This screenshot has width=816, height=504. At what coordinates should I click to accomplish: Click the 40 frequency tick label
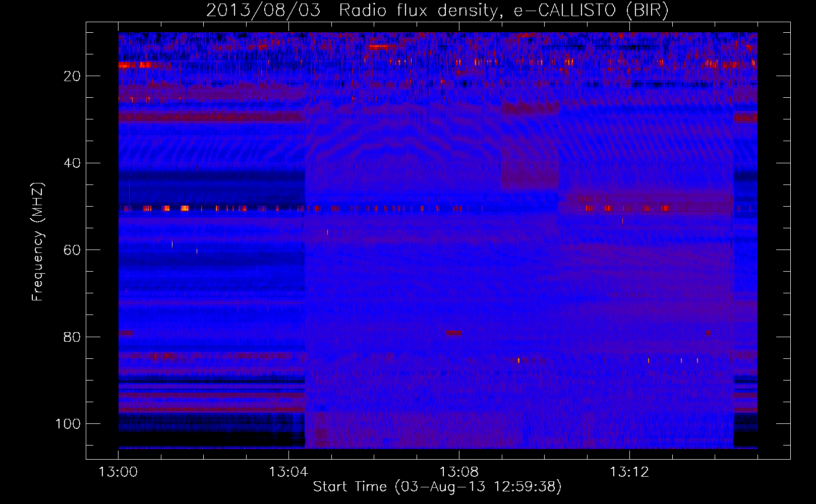tap(72, 163)
